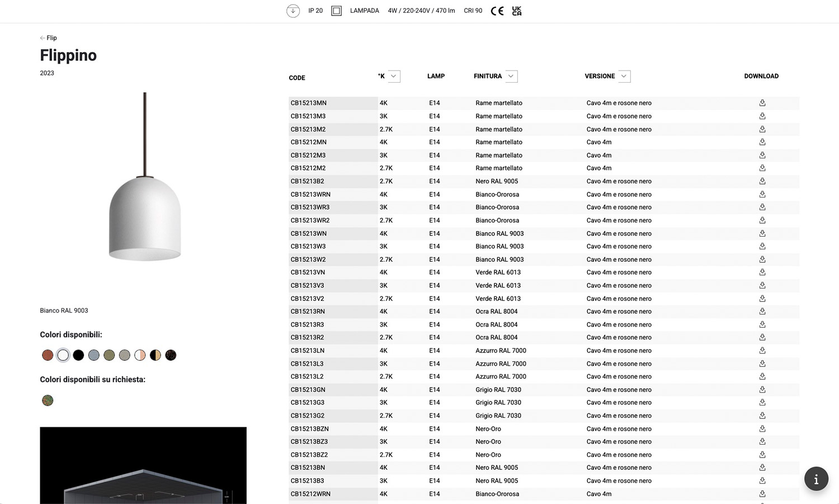Download the CB15213MN file
This screenshot has height=504, width=839.
tap(762, 103)
